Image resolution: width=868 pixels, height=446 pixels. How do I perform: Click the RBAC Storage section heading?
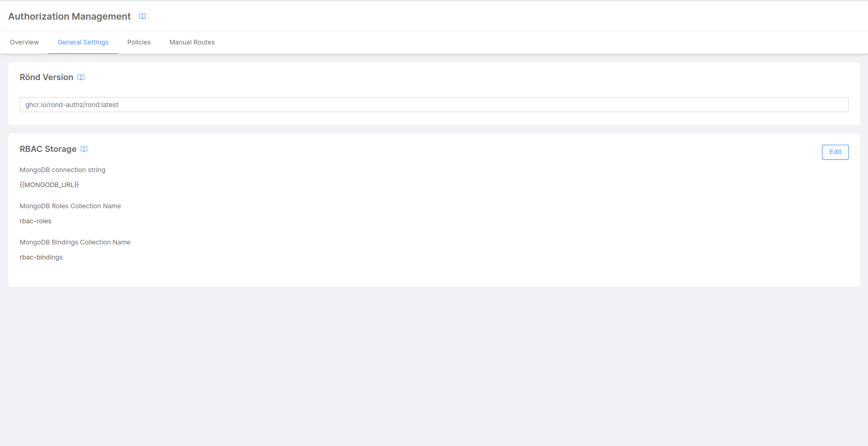click(x=48, y=149)
